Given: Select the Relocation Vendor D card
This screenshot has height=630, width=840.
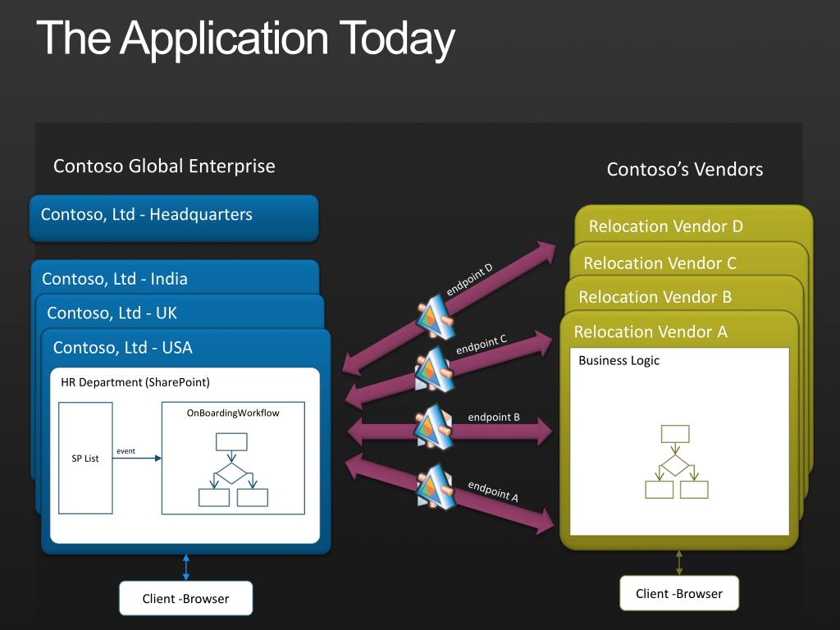Looking at the screenshot, I should tap(694, 225).
